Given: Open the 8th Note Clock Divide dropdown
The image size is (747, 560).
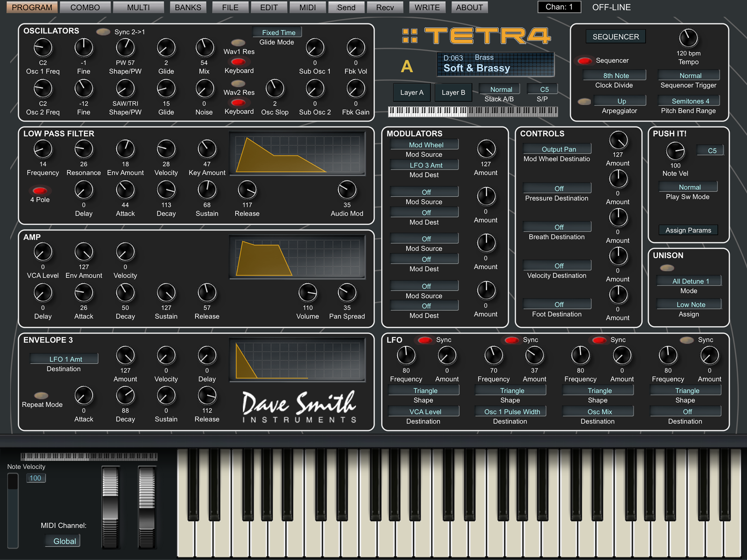Looking at the screenshot, I should 615,75.
